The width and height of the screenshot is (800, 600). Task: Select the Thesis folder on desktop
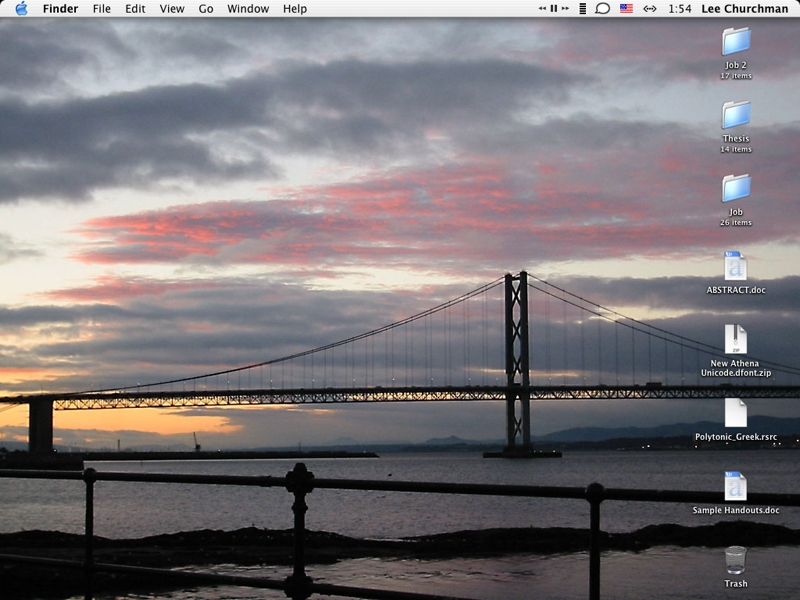[x=736, y=115]
